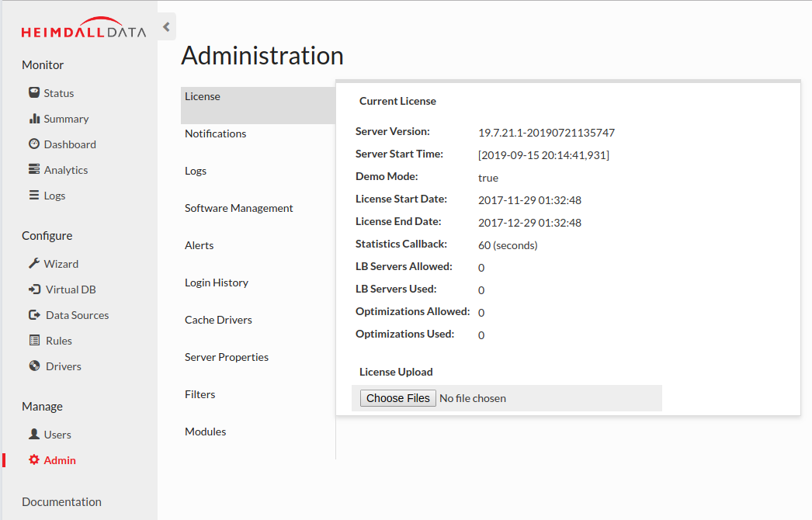The image size is (812, 520).
Task: Click the Dashboard gauge icon
Action: coord(34,144)
